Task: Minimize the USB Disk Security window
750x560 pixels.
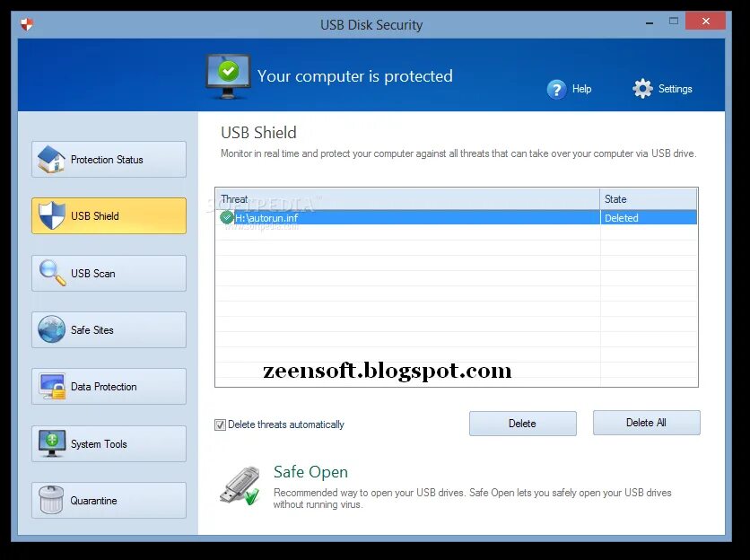Action: [x=650, y=22]
